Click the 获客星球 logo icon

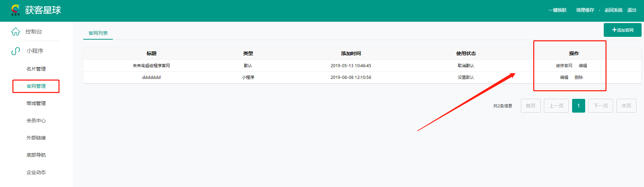tap(15, 10)
